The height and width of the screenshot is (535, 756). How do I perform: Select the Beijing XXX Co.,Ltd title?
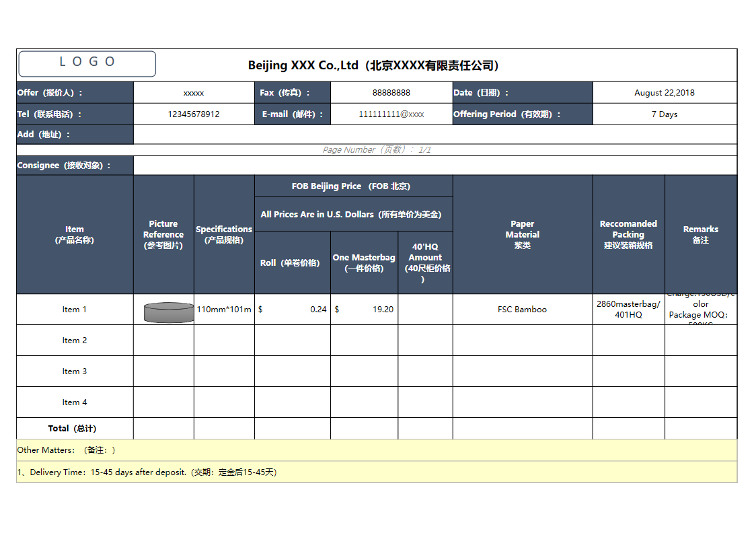click(373, 65)
